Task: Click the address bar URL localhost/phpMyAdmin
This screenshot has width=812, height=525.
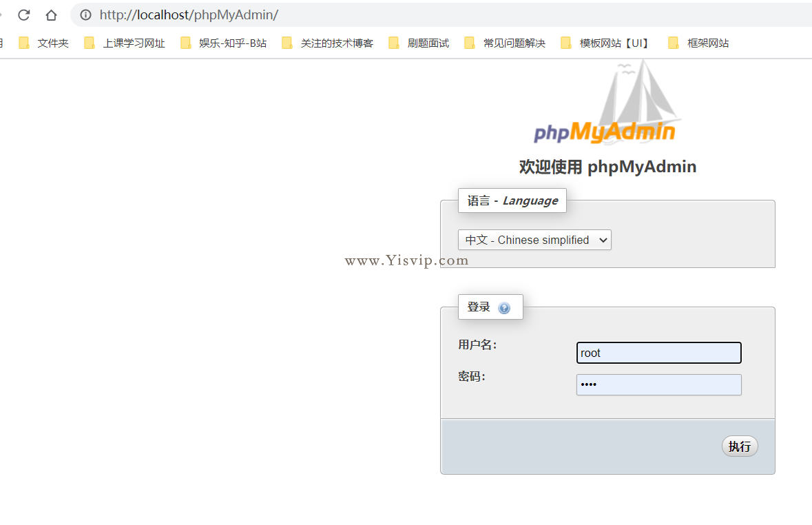Action: click(x=189, y=15)
